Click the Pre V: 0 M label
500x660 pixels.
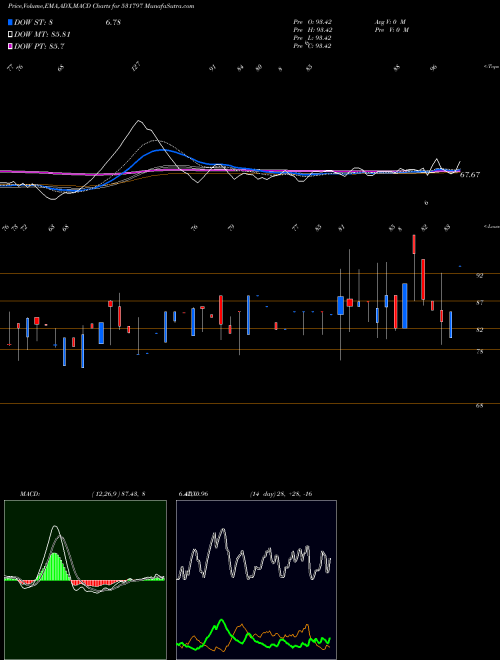pyautogui.click(x=391, y=30)
